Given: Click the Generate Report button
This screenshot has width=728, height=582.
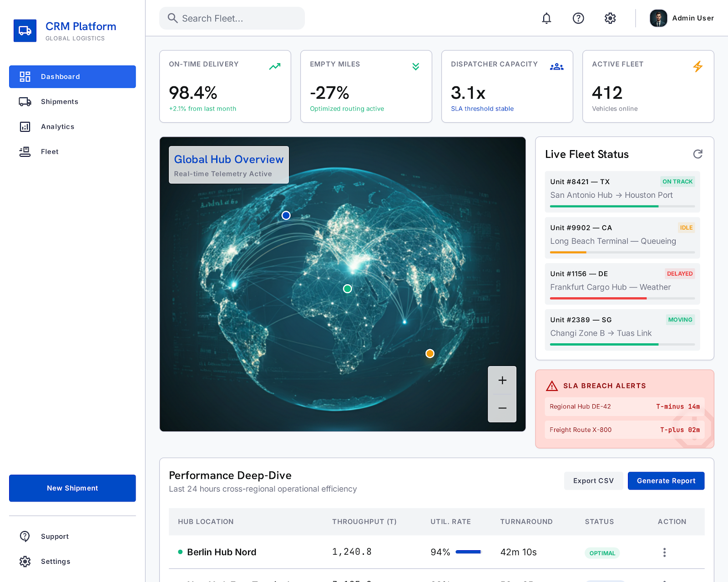Looking at the screenshot, I should (x=666, y=481).
